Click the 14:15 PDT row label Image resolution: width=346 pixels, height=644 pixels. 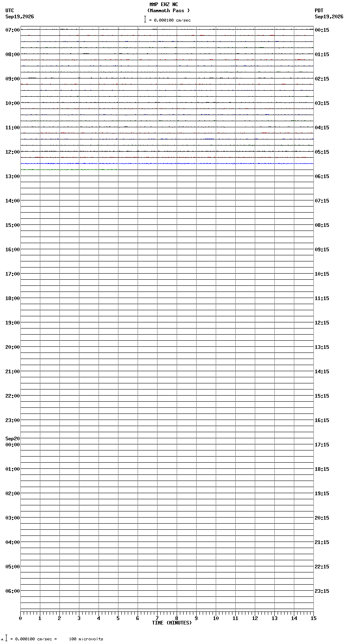pyautogui.click(x=322, y=372)
